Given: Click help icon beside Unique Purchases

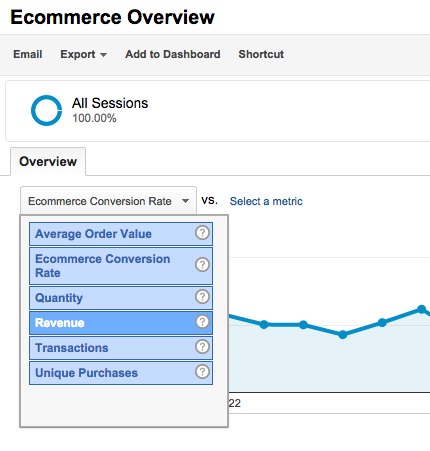Looking at the screenshot, I should coord(202,372).
